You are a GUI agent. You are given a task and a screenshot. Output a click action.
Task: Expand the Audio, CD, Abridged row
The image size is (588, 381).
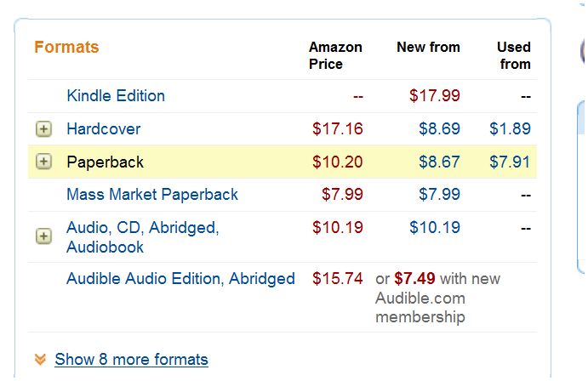click(x=43, y=236)
